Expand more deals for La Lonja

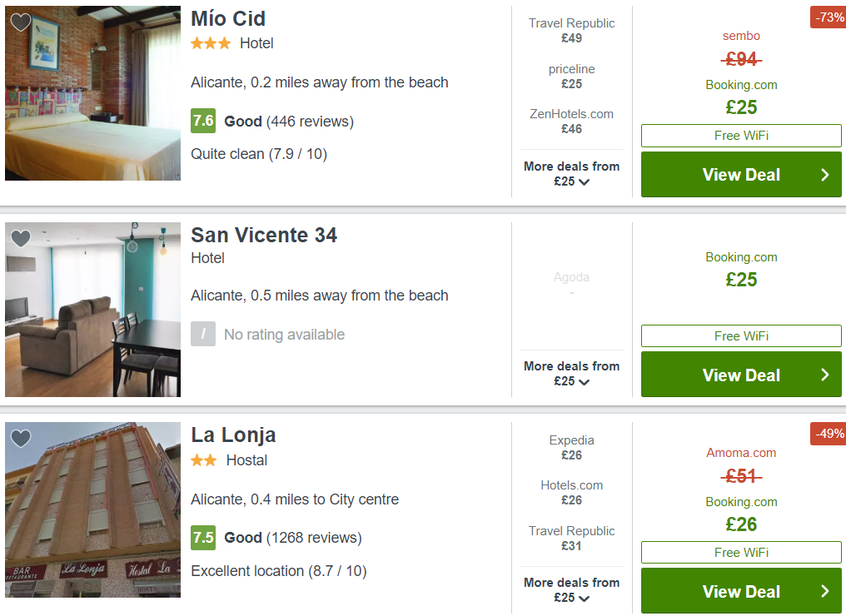coord(571,589)
